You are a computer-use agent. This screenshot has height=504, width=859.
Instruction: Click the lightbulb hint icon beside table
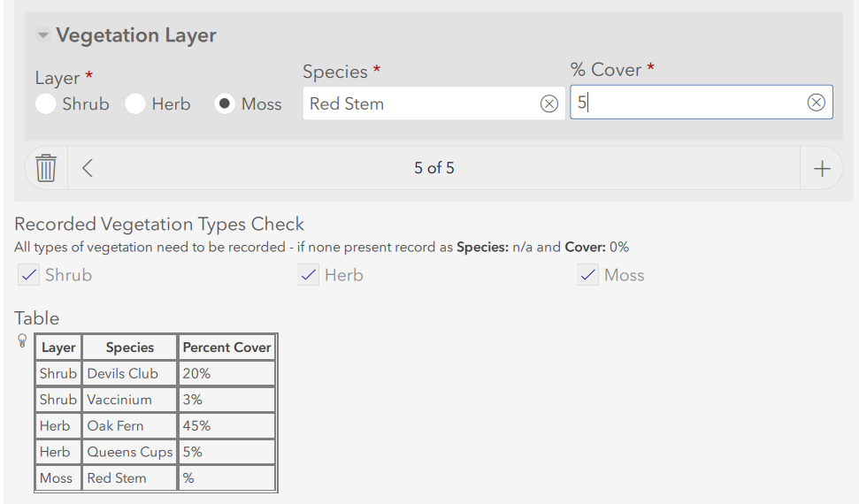[22, 341]
